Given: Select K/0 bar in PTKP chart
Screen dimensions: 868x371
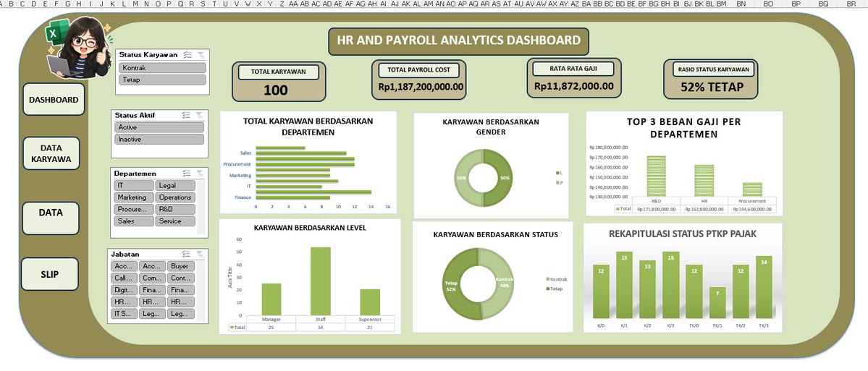Looking at the screenshot, I should click(601, 291).
